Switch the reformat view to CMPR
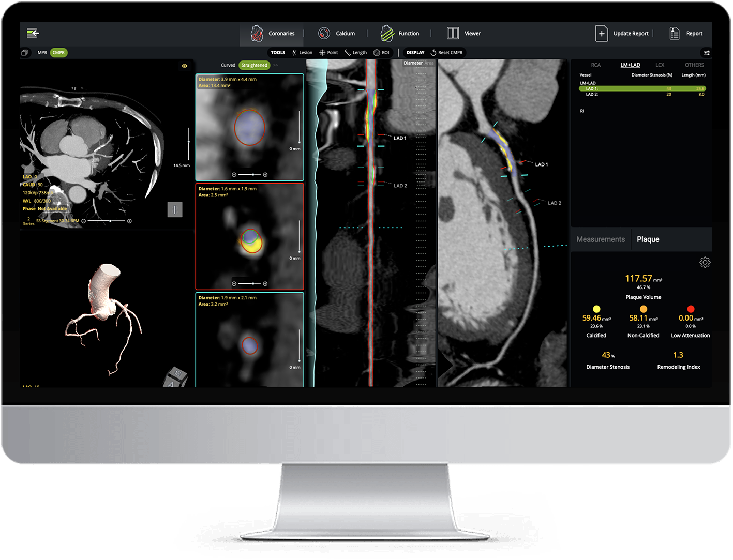The width and height of the screenshot is (733, 560). pos(58,52)
